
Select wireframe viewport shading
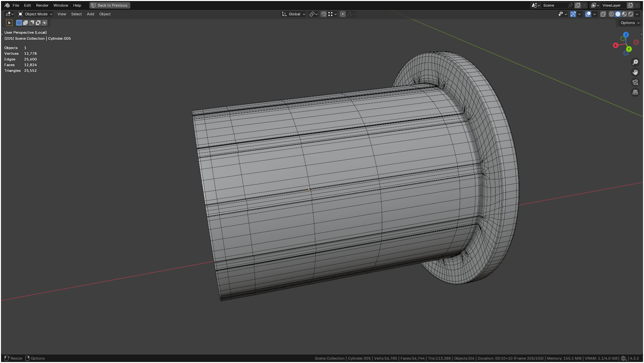point(612,14)
